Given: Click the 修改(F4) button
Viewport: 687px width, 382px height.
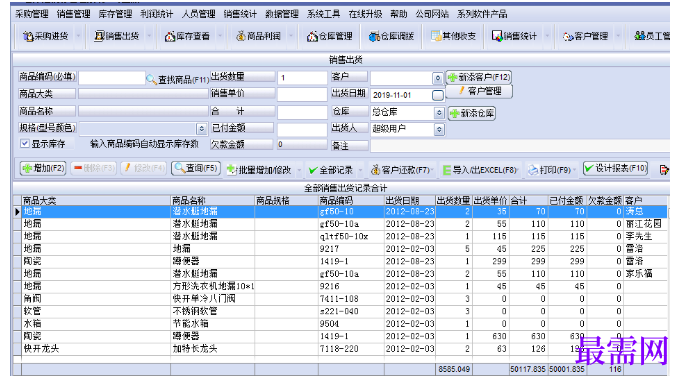Looking at the screenshot, I should 143,168.
